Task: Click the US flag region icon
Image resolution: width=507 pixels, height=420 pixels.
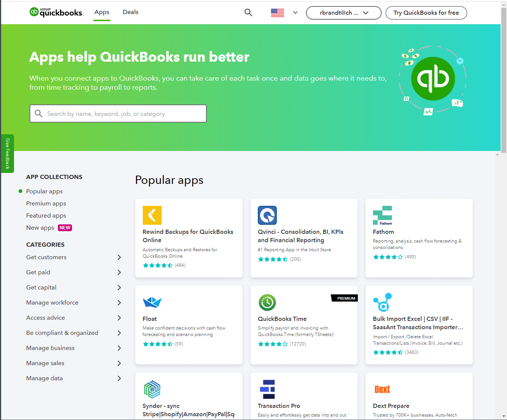Action: pos(278,12)
